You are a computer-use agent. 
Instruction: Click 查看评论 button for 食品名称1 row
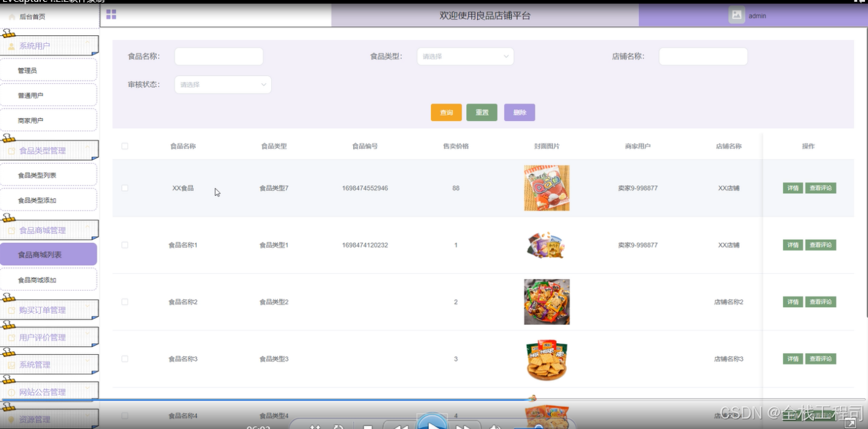tap(821, 245)
